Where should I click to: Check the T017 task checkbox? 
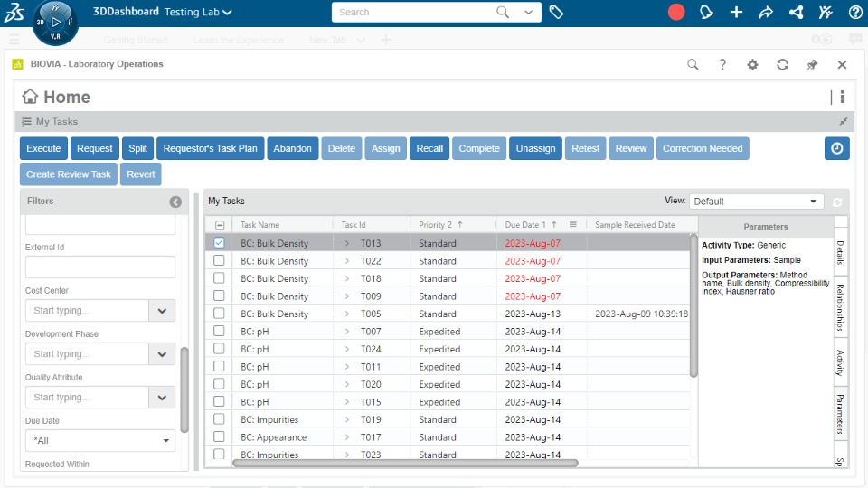[219, 437]
